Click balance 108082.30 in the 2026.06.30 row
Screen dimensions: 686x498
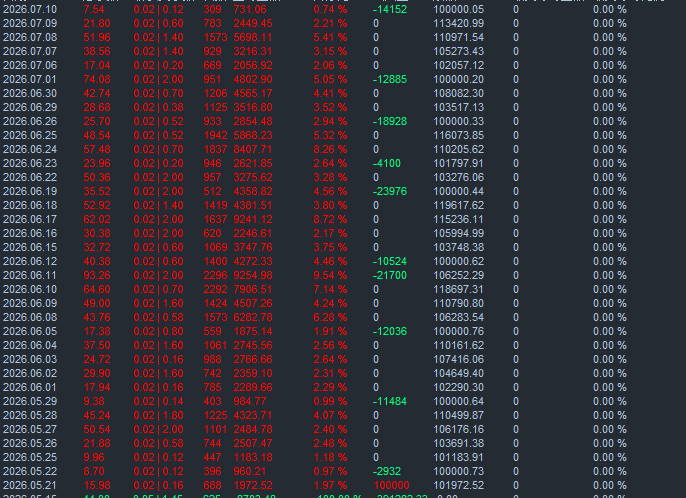[458, 93]
